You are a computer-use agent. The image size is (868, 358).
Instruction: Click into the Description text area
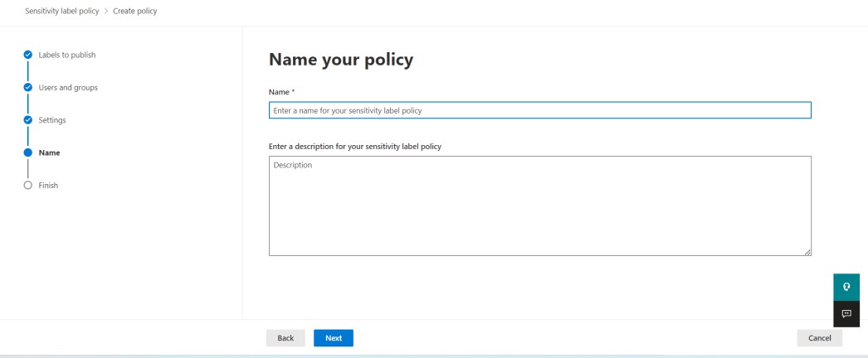pyautogui.click(x=539, y=206)
